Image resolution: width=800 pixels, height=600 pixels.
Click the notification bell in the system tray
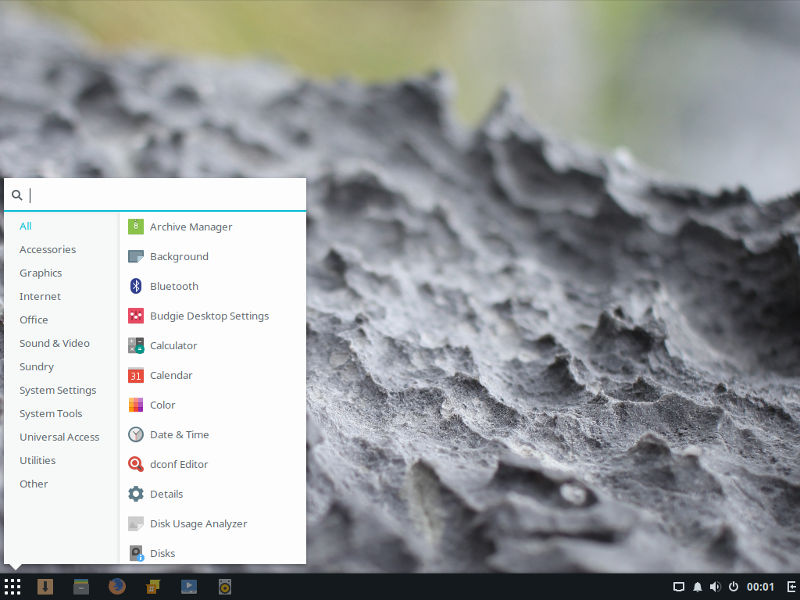tap(697, 587)
